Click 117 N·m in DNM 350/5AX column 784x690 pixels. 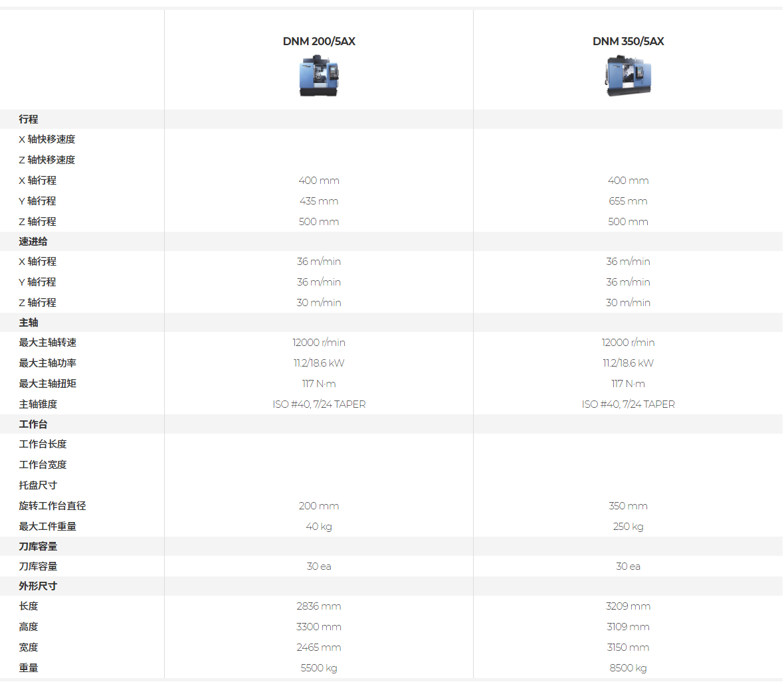628,384
